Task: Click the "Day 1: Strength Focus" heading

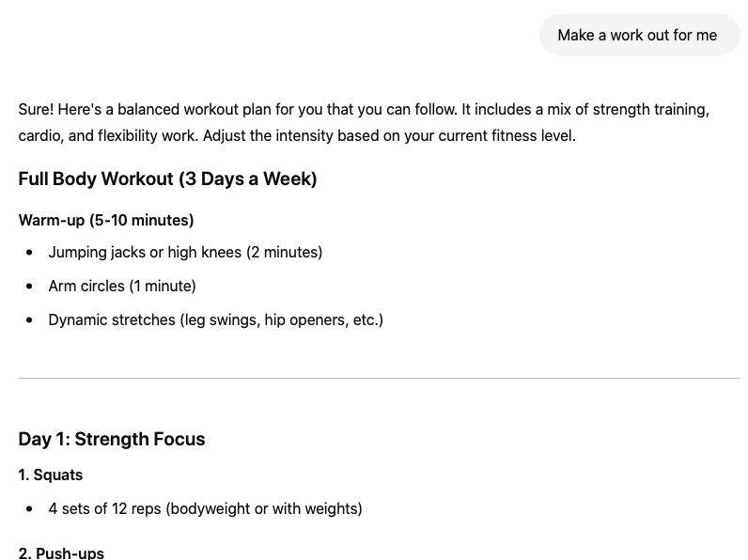Action: pos(112,439)
